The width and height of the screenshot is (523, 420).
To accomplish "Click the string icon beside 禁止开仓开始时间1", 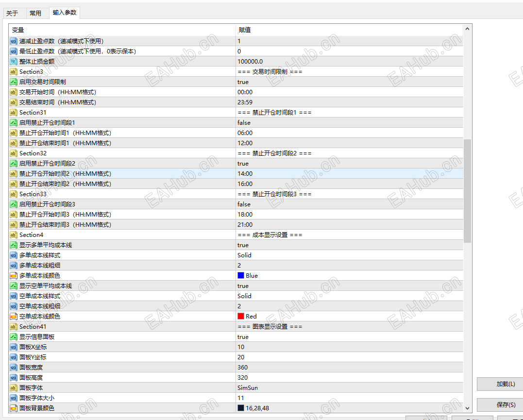I will tap(13, 133).
